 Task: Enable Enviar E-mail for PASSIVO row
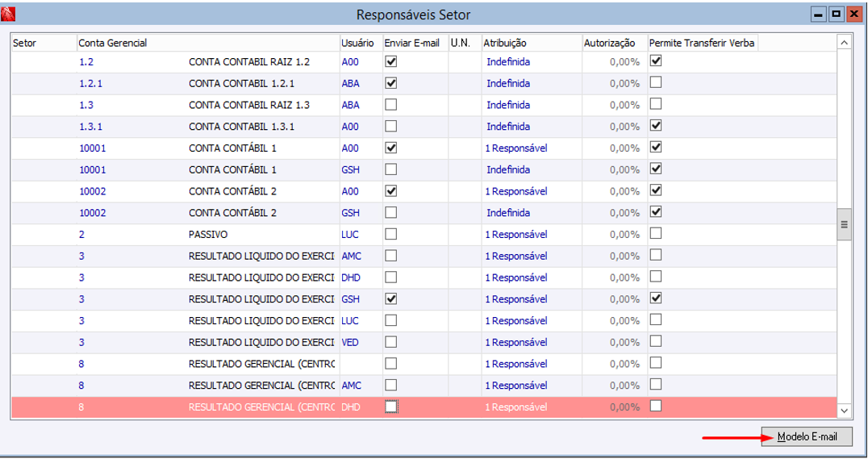tap(390, 234)
